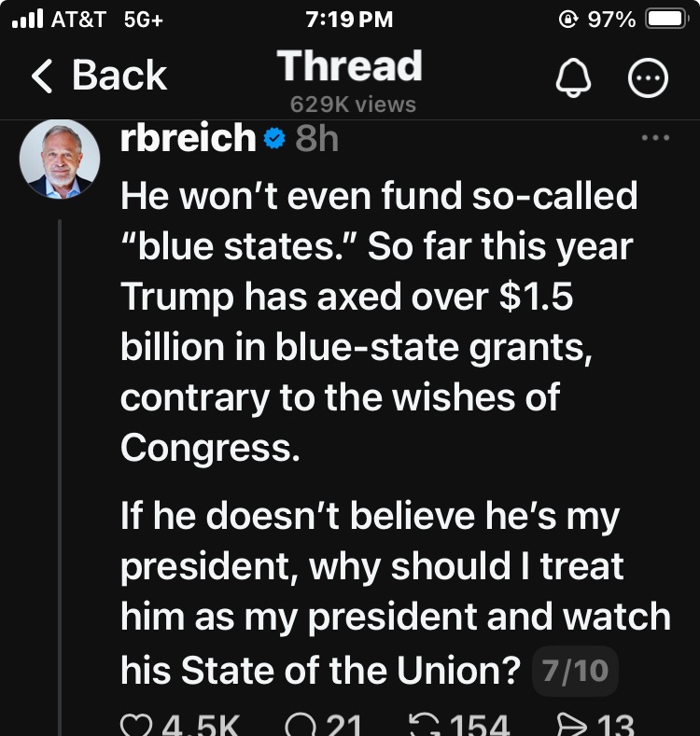
Task: Expand the post's three-dot menu
Action: pos(655,139)
